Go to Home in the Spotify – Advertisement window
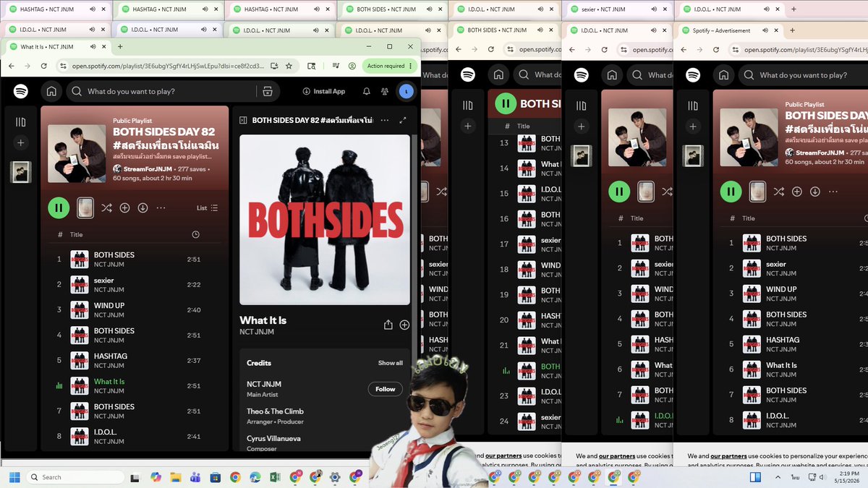This screenshot has width=868, height=488. (723, 75)
